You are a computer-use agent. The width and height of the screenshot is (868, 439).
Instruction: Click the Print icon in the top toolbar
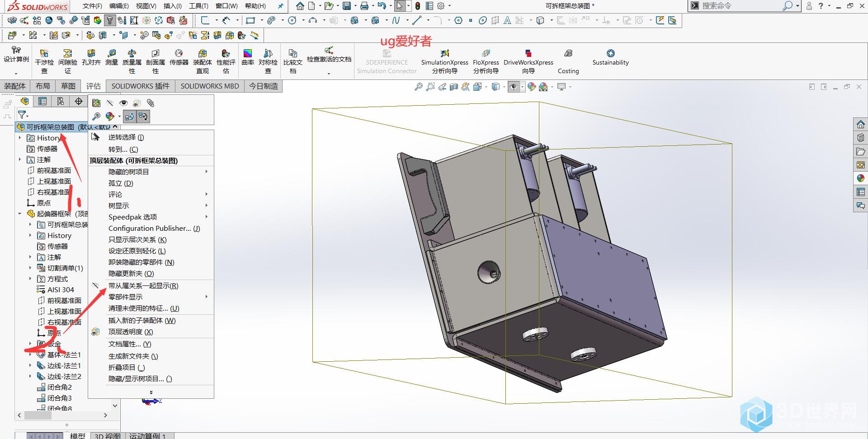364,6
